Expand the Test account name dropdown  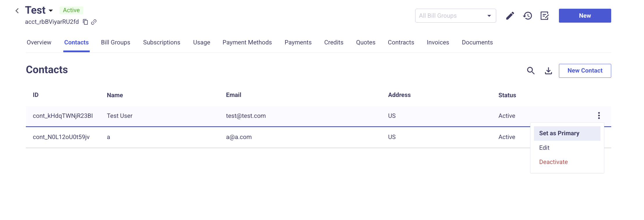51,11
